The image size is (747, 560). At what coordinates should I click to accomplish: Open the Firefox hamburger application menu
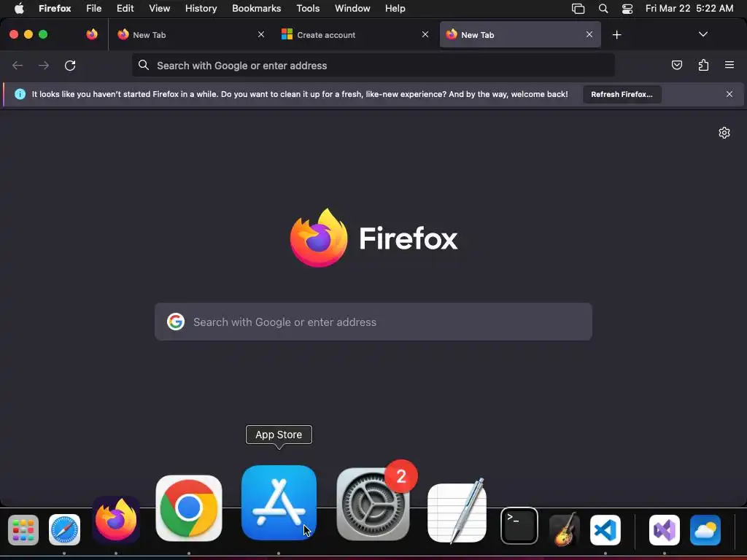point(729,65)
